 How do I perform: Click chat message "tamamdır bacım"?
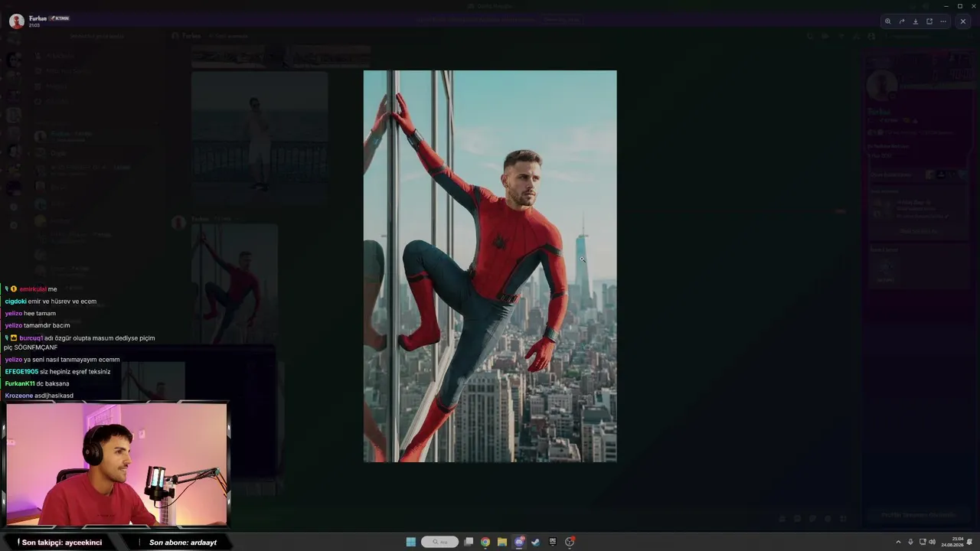tap(47, 326)
